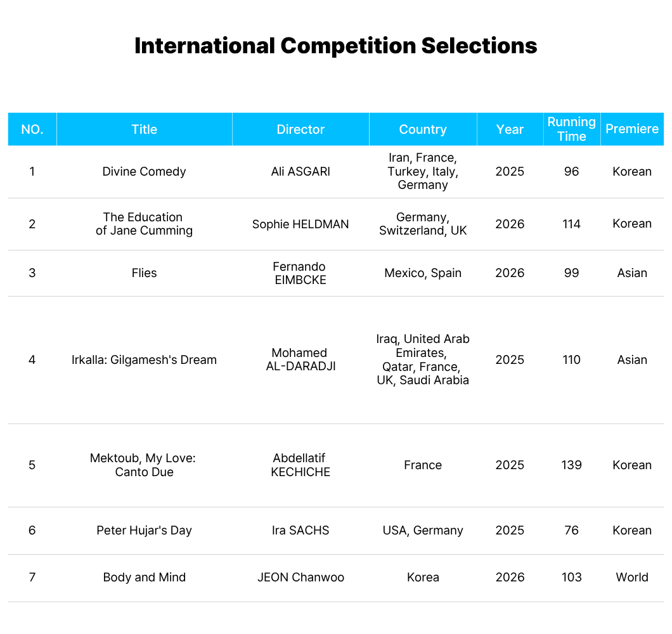The width and height of the screenshot is (672, 634).
Task: Select The Education of Jane Cumming title
Action: point(144,224)
